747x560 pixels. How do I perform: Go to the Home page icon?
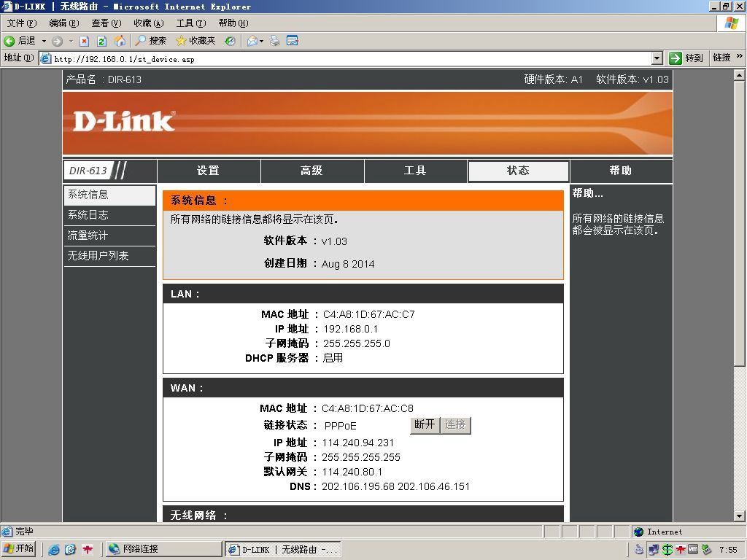tap(120, 41)
